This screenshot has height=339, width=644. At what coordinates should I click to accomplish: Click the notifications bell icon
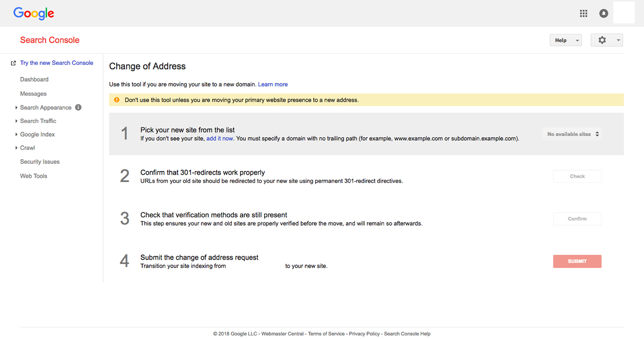604,14
